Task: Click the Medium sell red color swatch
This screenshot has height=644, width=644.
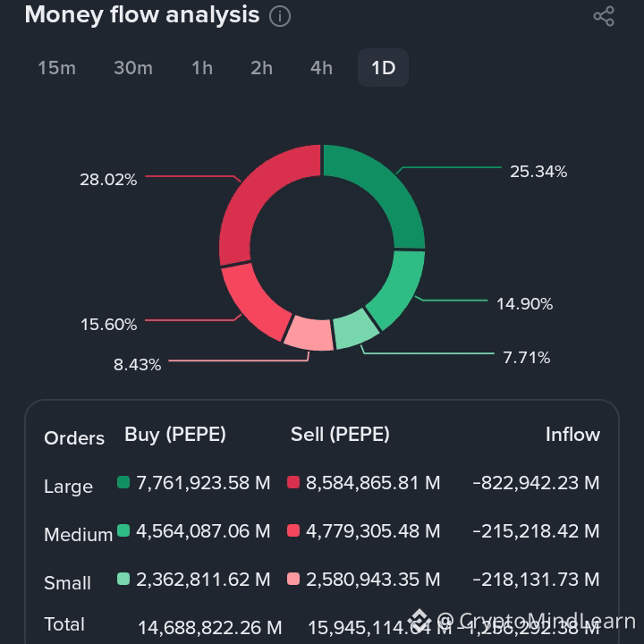Action: [x=293, y=530]
